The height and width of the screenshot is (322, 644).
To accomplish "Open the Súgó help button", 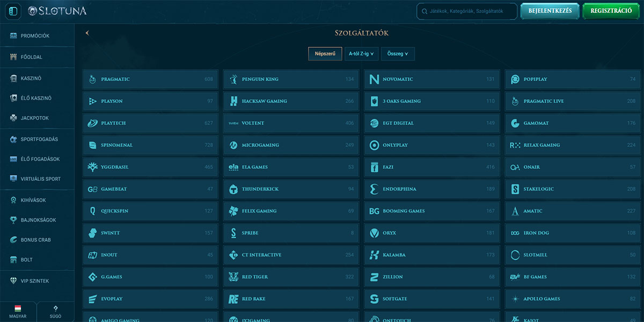I will pos(55,312).
